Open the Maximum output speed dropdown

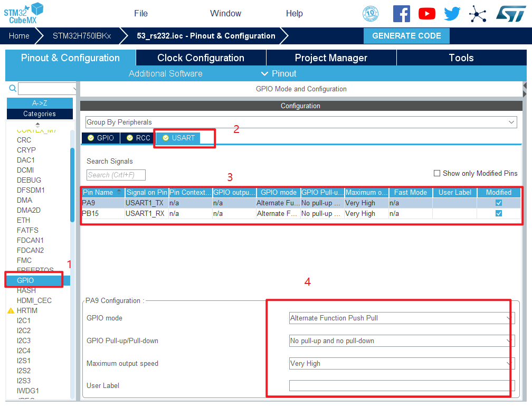(x=401, y=364)
